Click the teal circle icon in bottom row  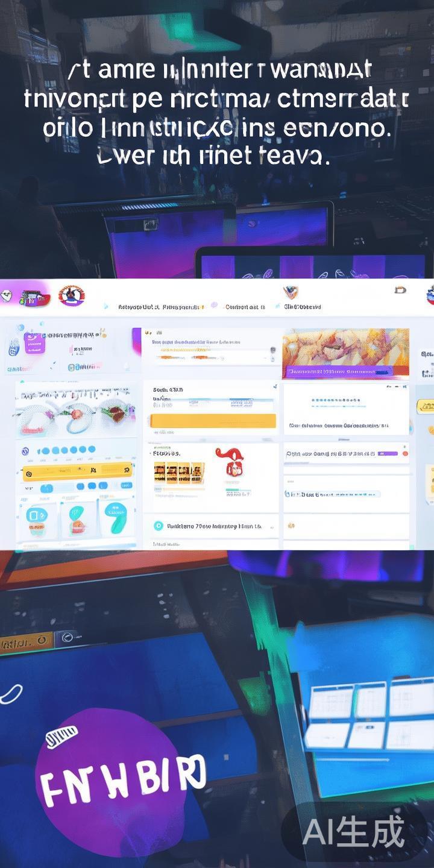tap(159, 526)
